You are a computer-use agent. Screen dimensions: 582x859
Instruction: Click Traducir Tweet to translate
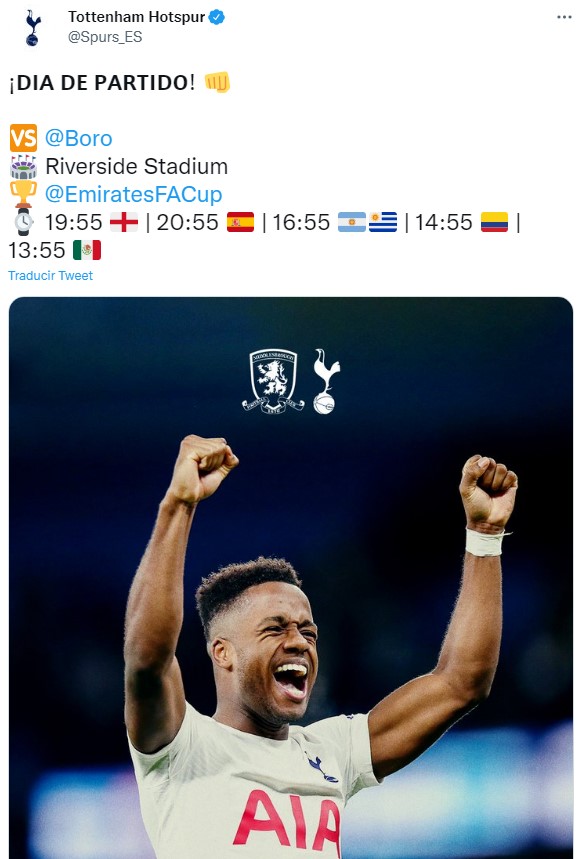coord(50,276)
